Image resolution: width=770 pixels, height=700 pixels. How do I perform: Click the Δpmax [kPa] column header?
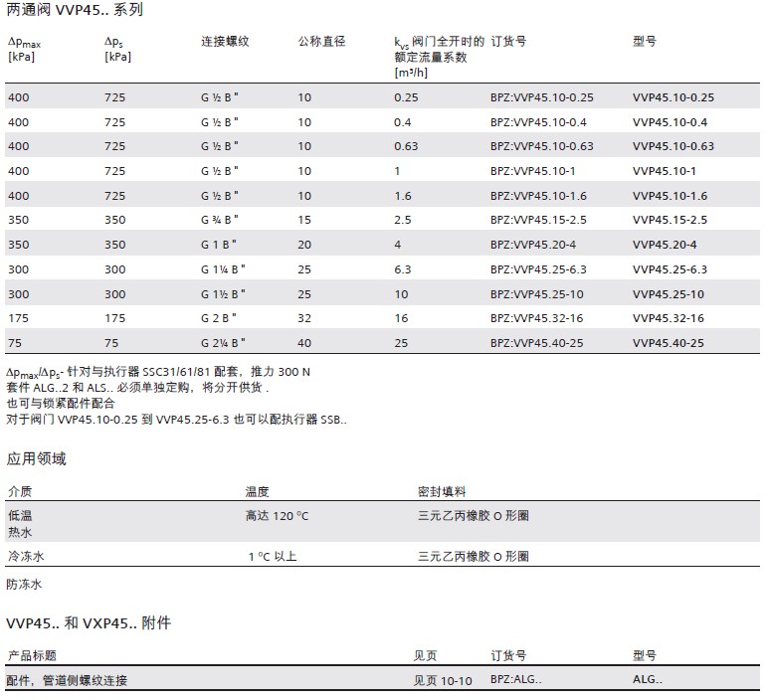pos(24,50)
